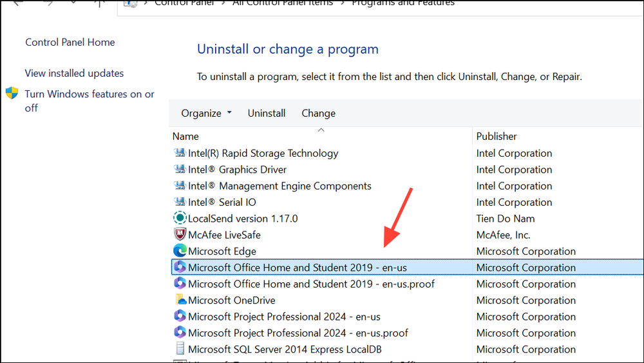Select Office Home and Student 2019 - en-us.proof
This screenshot has width=644, height=363.
point(311,284)
